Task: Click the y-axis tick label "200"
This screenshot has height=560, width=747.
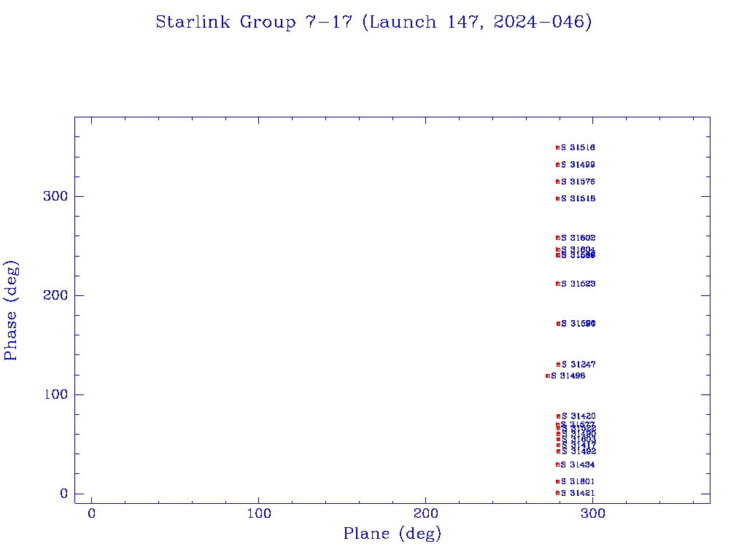Action: pyautogui.click(x=55, y=295)
